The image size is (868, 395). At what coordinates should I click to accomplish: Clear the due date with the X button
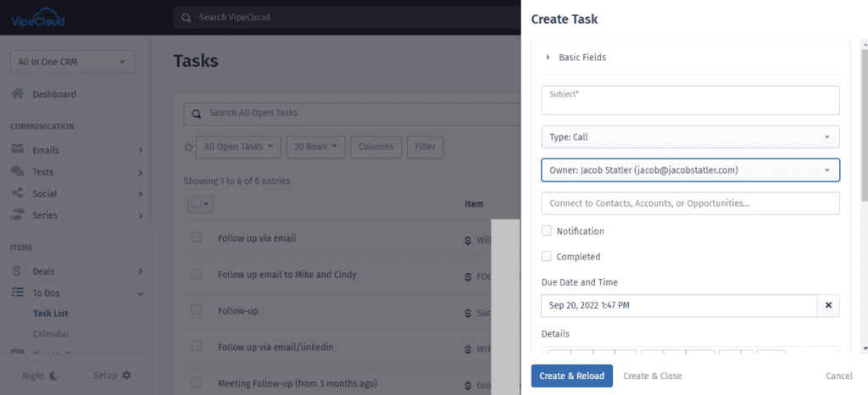[829, 305]
